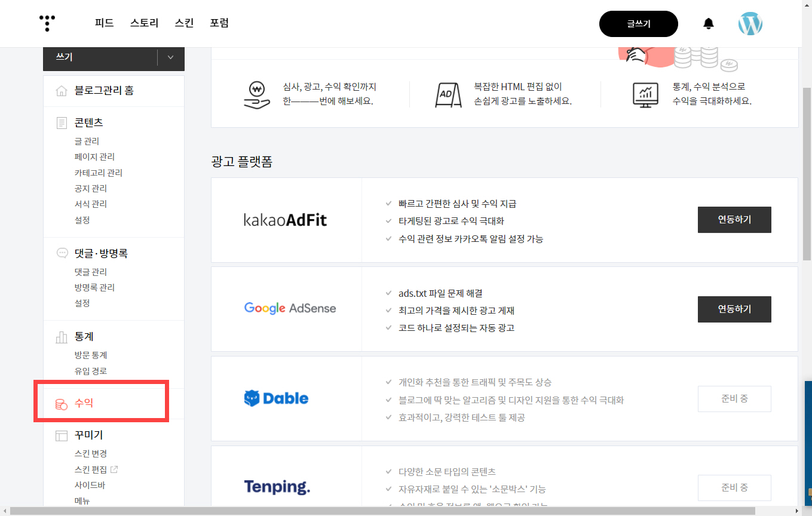
Task: Open 방명록 관리
Action: tap(94, 288)
